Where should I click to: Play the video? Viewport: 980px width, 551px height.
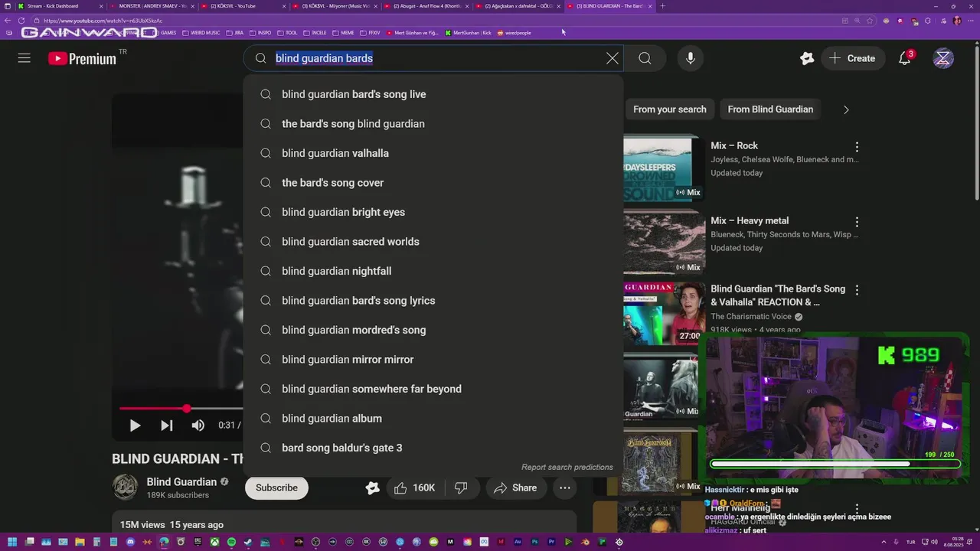point(135,425)
